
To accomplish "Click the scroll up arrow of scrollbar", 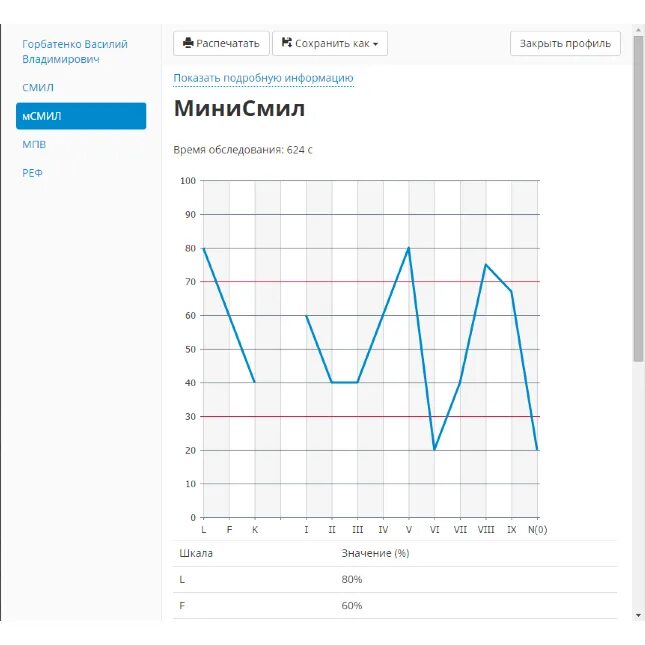I will (638, 30).
